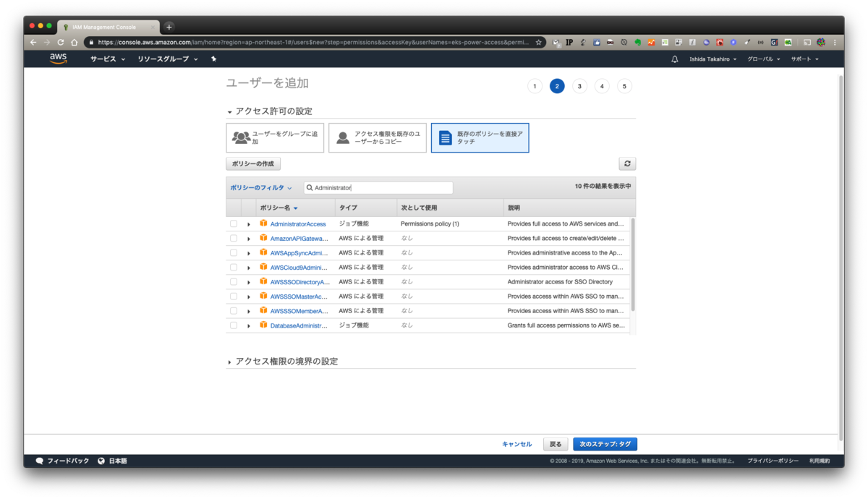The height and width of the screenshot is (499, 868).
Task: Go to wizard step 3 circle
Action: (579, 86)
